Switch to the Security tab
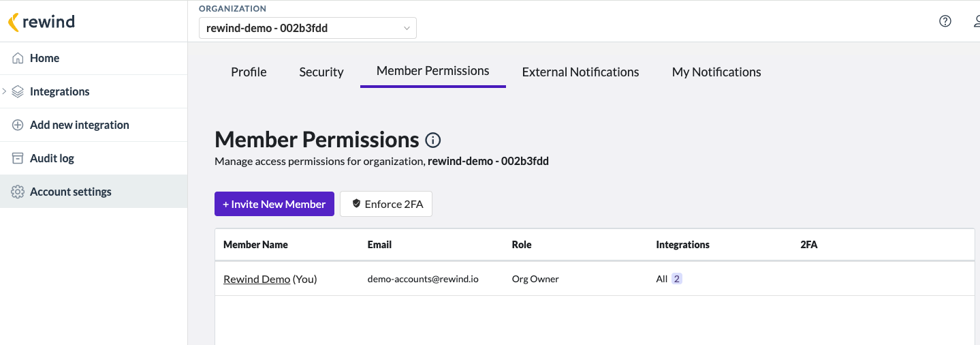This screenshot has width=980, height=345. point(321,72)
